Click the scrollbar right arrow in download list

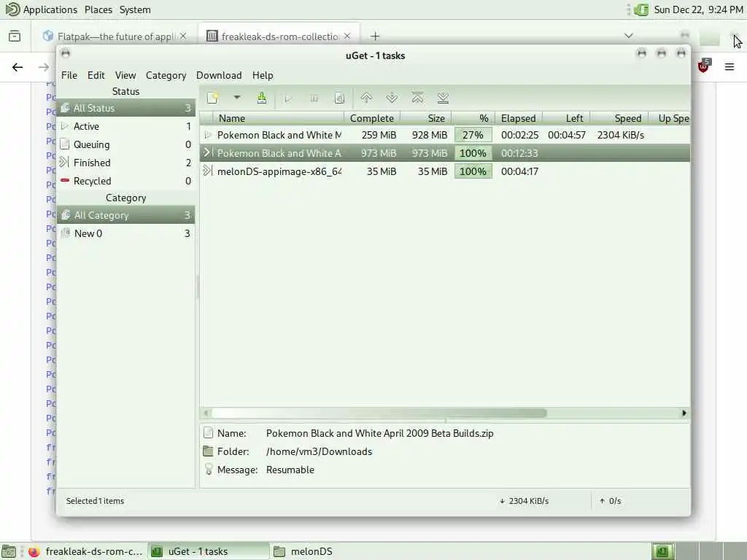click(684, 413)
